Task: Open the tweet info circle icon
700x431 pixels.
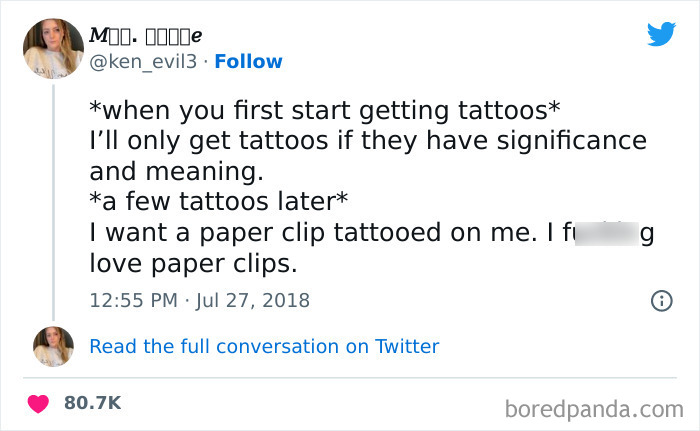Action: point(661,300)
